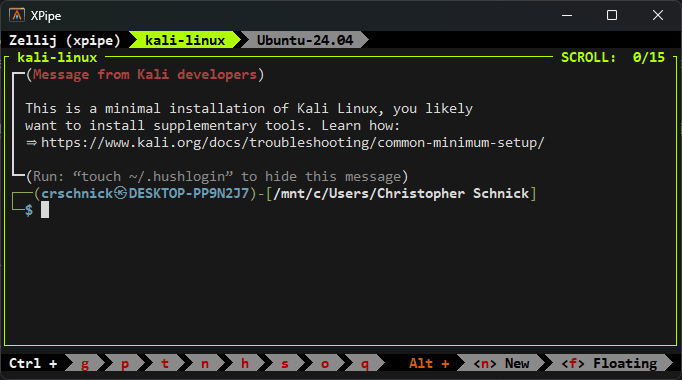Click the Ctrl + t tab mode key
682x380 pixels.
pyautogui.click(x=165, y=363)
